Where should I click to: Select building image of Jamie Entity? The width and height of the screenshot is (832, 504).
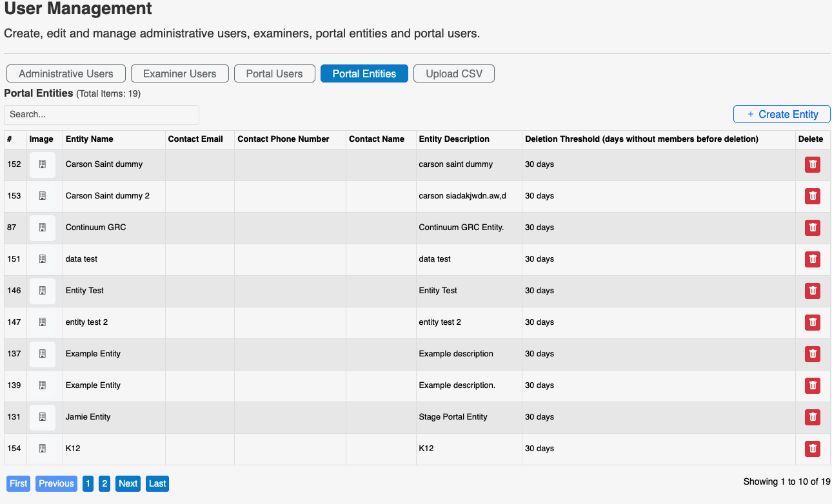(x=43, y=417)
